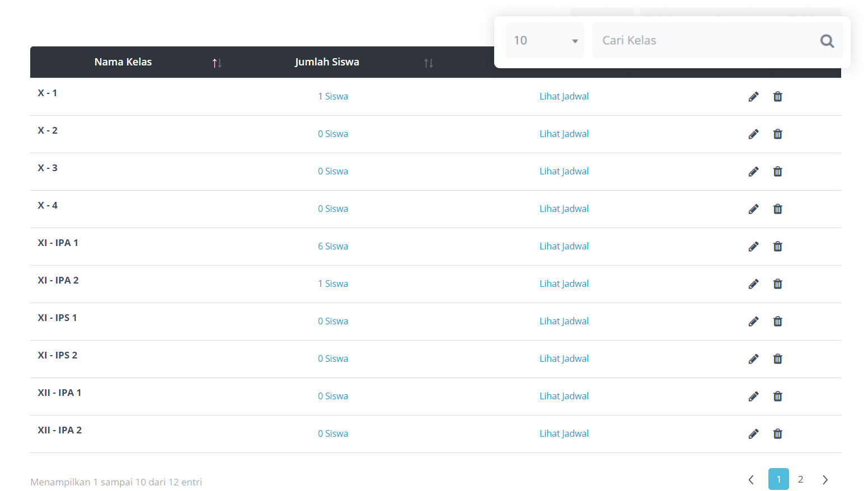This screenshot has height=491, width=868.
Task: Open the entries-per-page dropdown showing 10
Action: 545,41
